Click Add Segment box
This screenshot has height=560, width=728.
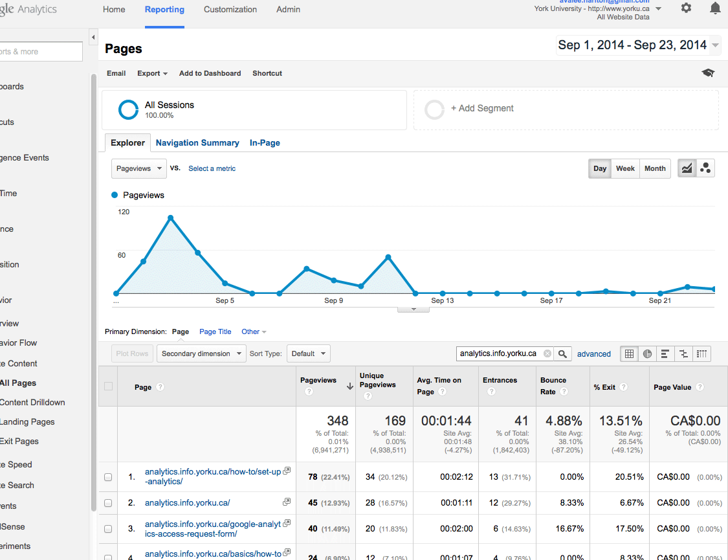point(566,110)
